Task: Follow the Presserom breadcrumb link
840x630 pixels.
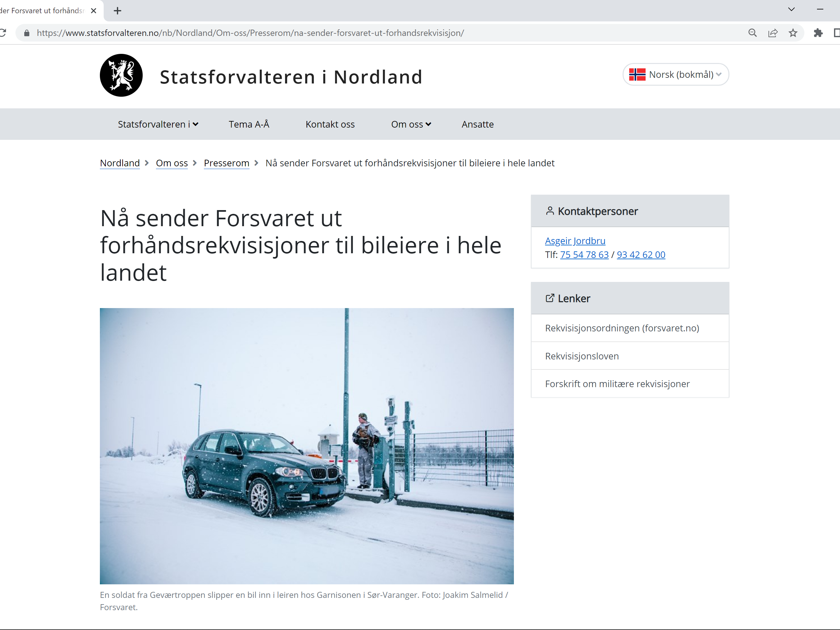Action: 226,163
